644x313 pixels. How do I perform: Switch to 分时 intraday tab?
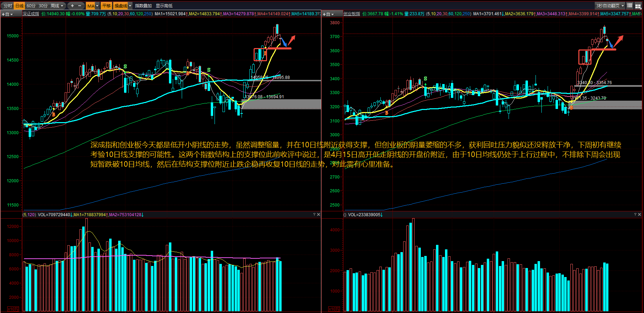(x=8, y=6)
